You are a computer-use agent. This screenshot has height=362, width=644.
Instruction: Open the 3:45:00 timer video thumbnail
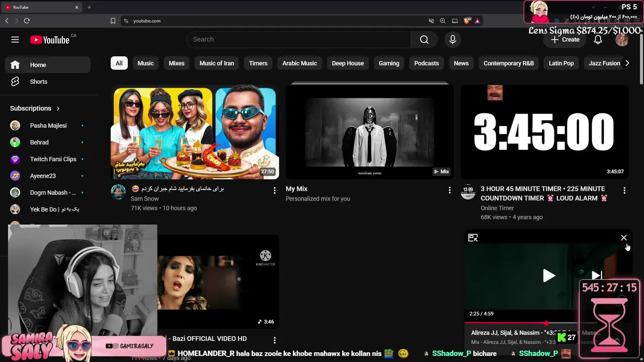544,132
